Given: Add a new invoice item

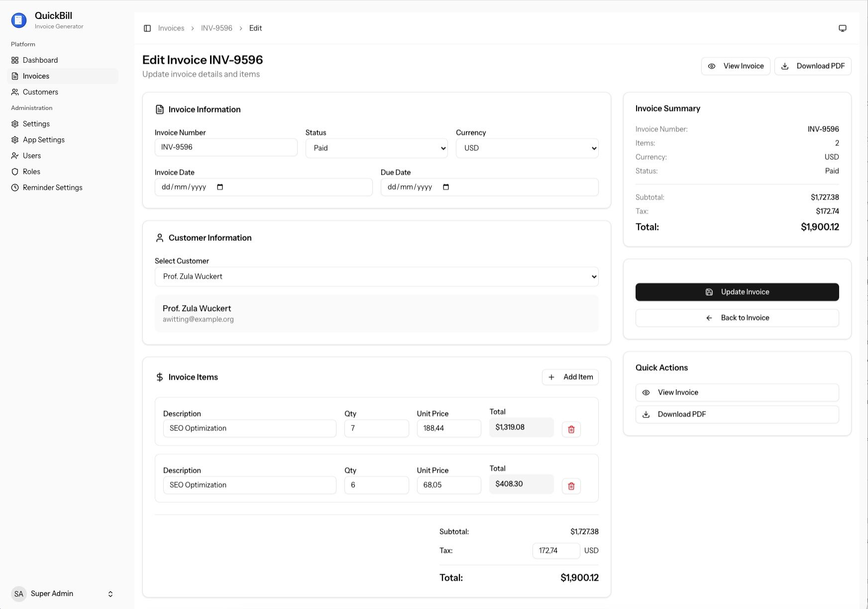Looking at the screenshot, I should click(x=570, y=377).
